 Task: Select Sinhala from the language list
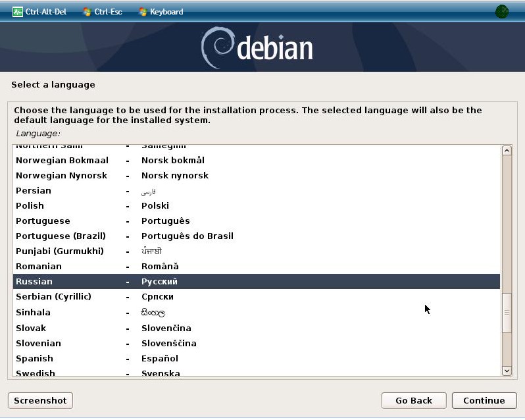[x=257, y=312]
